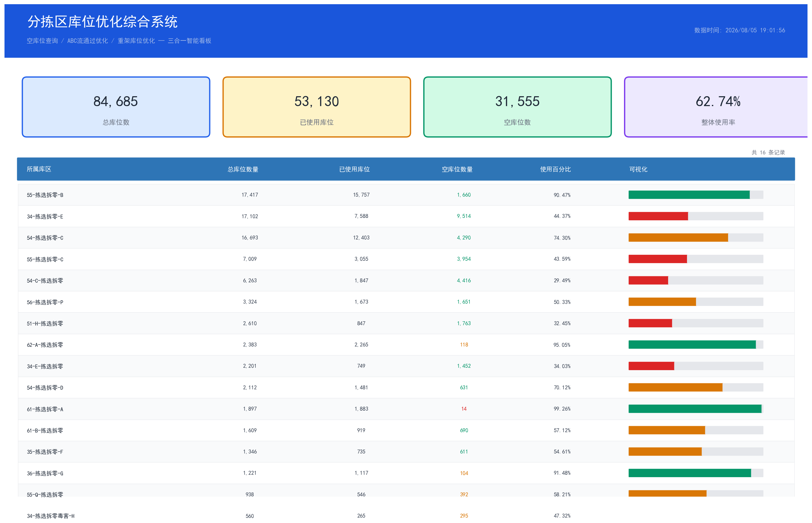Click used value 15,757 in the 55-拣选拆零-B row

tap(361, 195)
